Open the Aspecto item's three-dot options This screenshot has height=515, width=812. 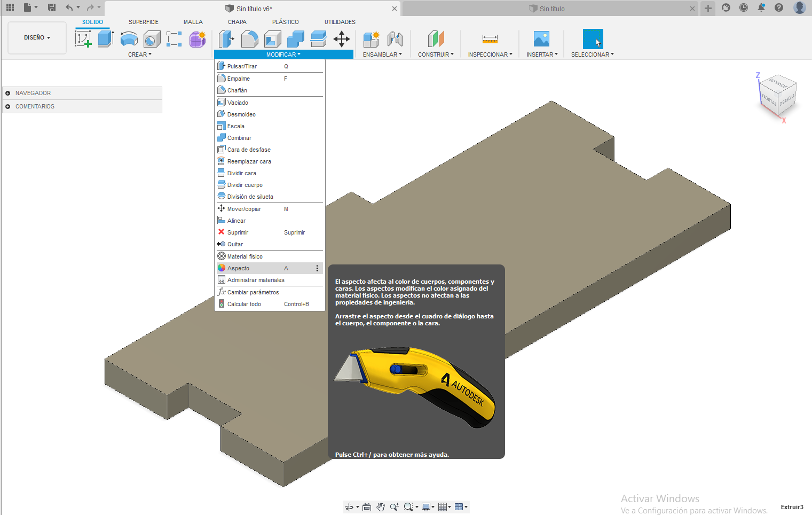pyautogui.click(x=317, y=268)
